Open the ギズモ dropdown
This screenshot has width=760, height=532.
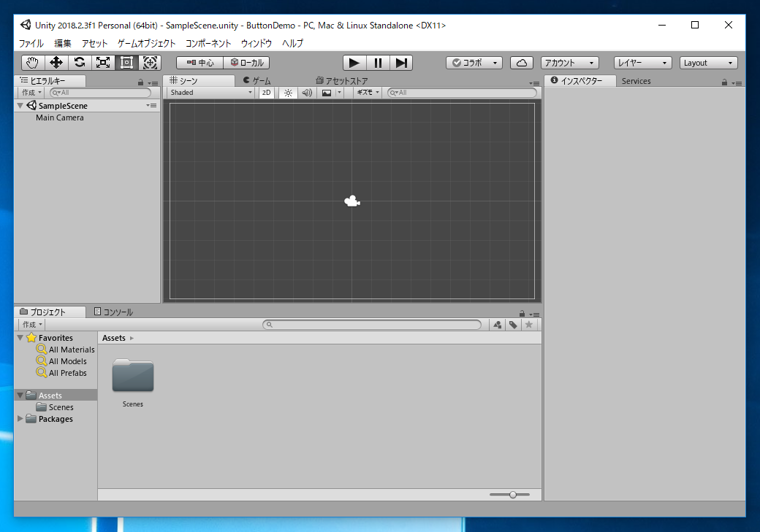tap(368, 93)
